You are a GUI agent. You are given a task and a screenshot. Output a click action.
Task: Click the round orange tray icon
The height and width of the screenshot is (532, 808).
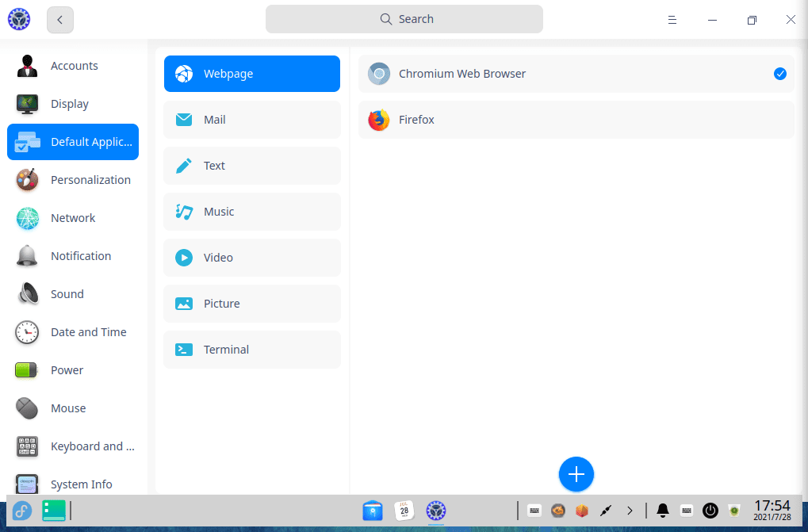(558, 511)
